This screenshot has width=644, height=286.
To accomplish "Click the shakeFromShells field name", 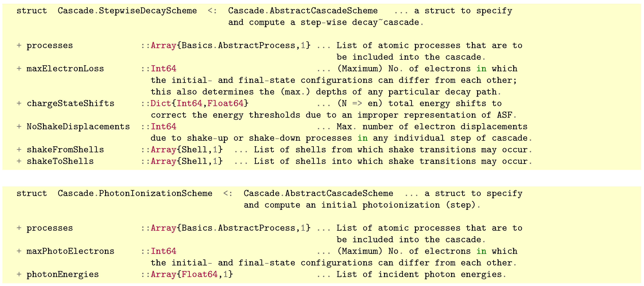I will click(65, 150).
